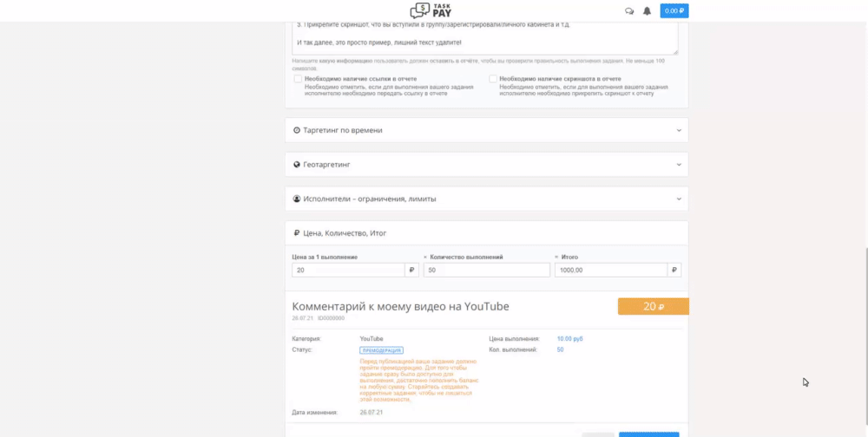Focus the 'Цена за 1 выполнение' field

(348, 270)
